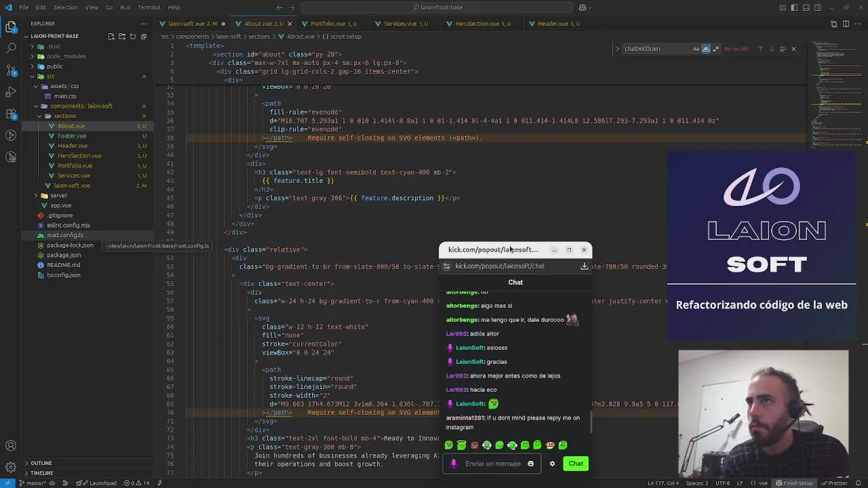This screenshot has width=868, height=488.
Task: Open the File menu
Action: [24, 7]
